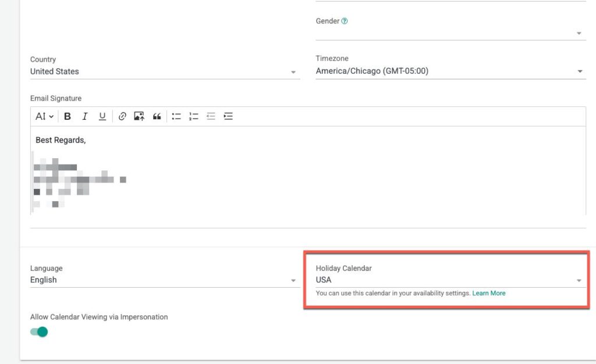596x364 pixels.
Task: Click inside the Best Regards signature text
Action: coord(61,140)
